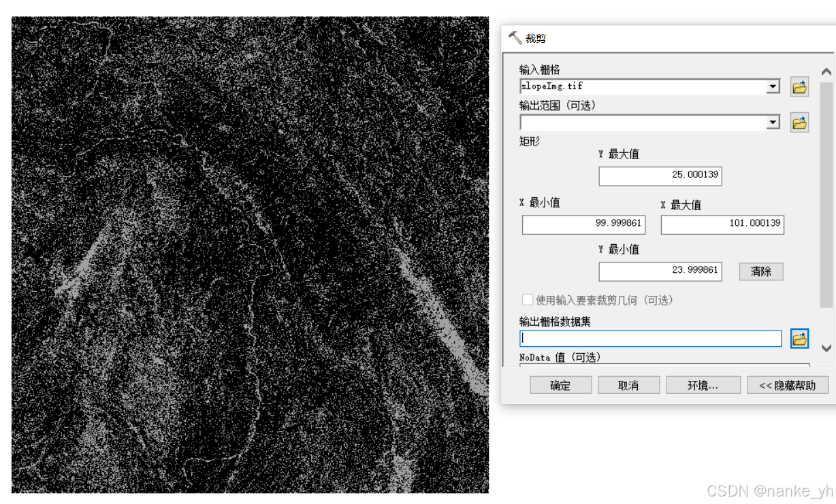Open the output extent dropdown list
Image resolution: width=836 pixels, height=504 pixels.
(773, 122)
